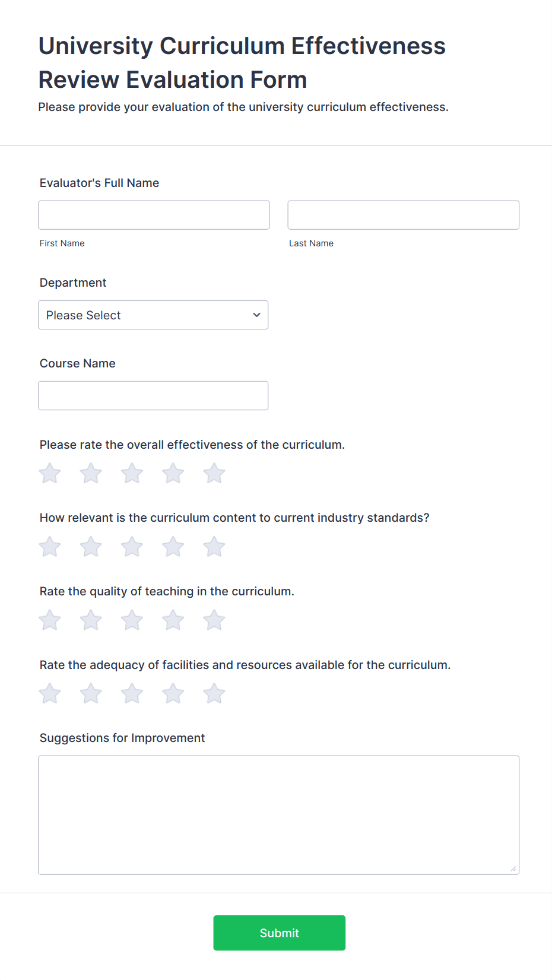
Task: Click the fourth star for facilities adequacy
Action: coord(173,693)
